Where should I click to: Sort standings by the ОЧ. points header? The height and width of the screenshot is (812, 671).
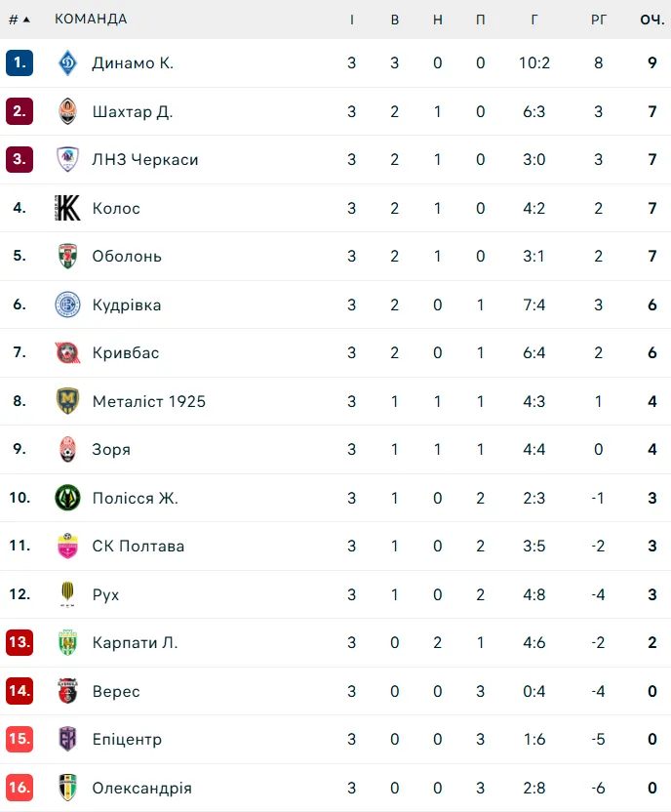[x=651, y=20]
